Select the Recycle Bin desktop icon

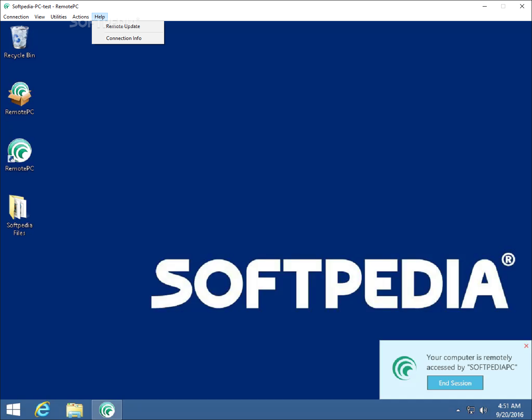tap(19, 42)
